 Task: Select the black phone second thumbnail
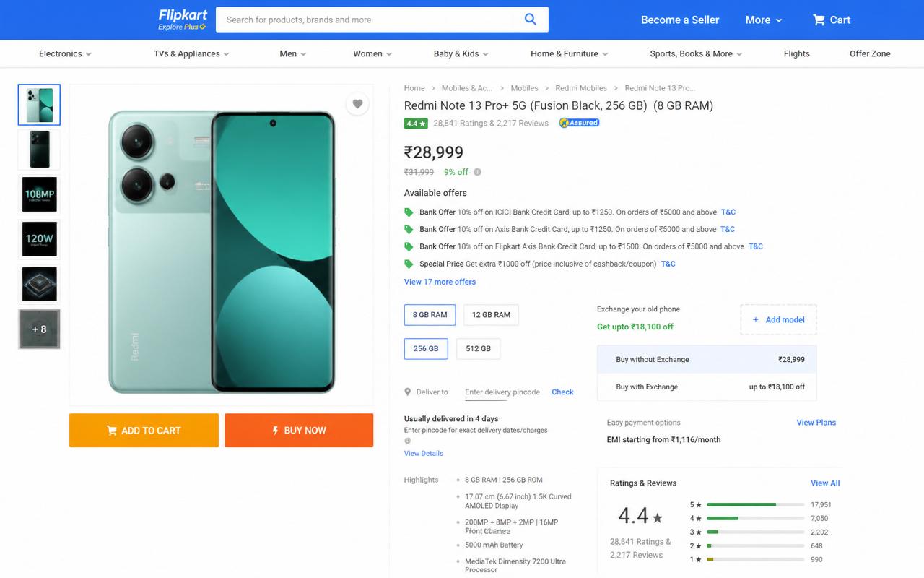[39, 150]
